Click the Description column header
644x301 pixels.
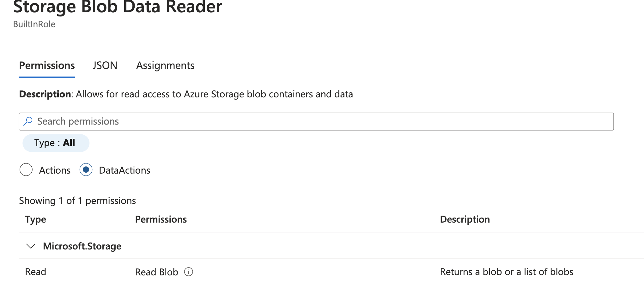(x=465, y=219)
